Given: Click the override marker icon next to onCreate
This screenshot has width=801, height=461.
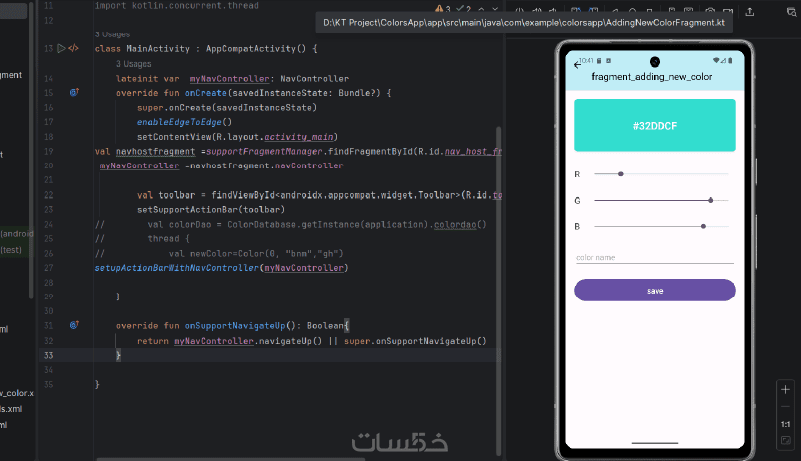Looking at the screenshot, I should (x=74, y=93).
